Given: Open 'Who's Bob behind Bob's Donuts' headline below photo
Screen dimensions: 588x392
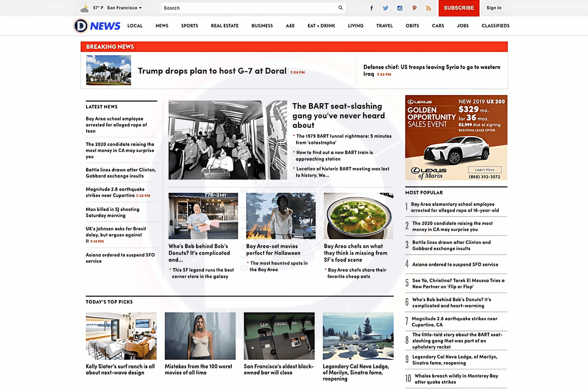Looking at the screenshot, I should tap(199, 253).
